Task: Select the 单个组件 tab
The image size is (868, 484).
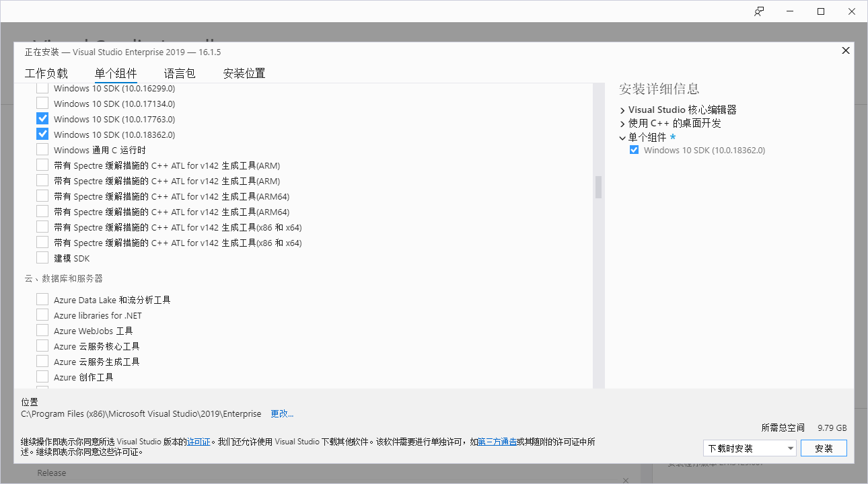Action: 116,73
